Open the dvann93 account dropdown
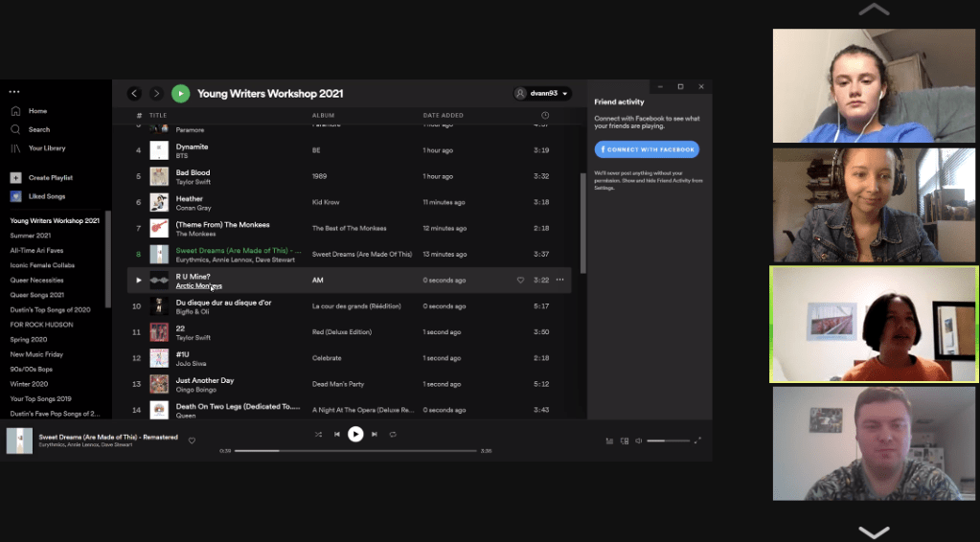The image size is (980, 542). point(542,93)
